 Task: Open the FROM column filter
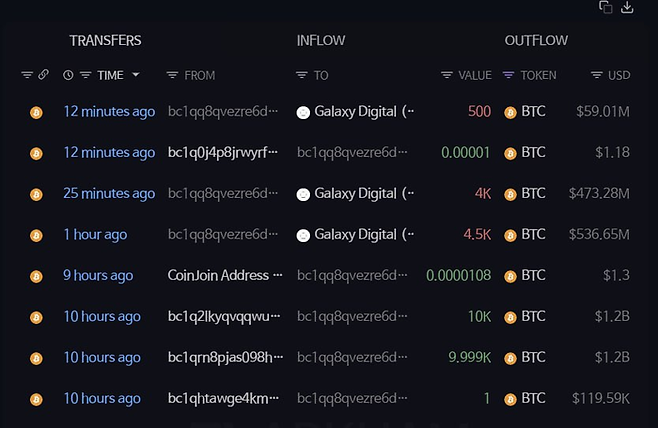tap(172, 75)
